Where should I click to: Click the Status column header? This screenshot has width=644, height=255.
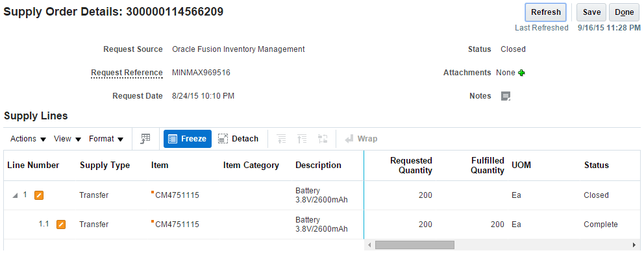597,165
